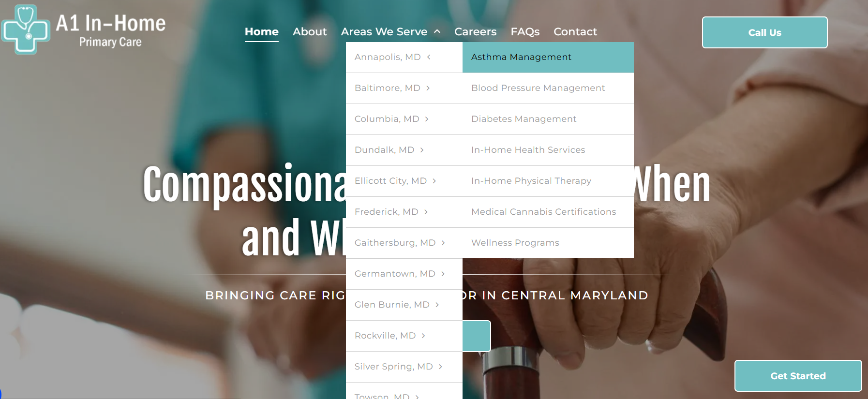Choose Blood Pressure Management option
The height and width of the screenshot is (399, 868).
pyautogui.click(x=548, y=89)
